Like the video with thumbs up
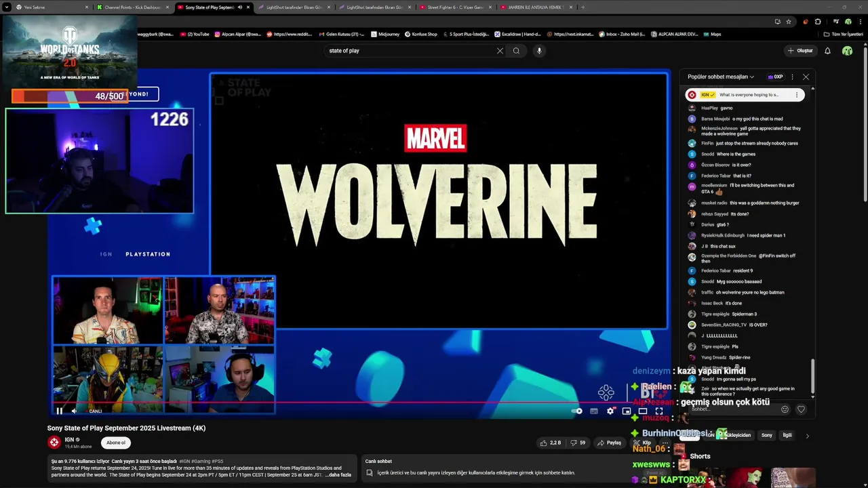868x488 pixels. pyautogui.click(x=551, y=443)
